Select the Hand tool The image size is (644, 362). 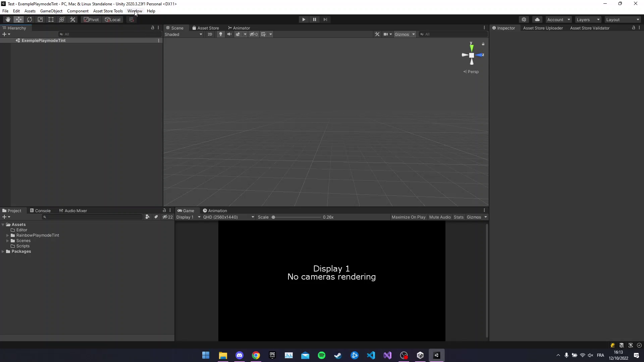(8, 19)
